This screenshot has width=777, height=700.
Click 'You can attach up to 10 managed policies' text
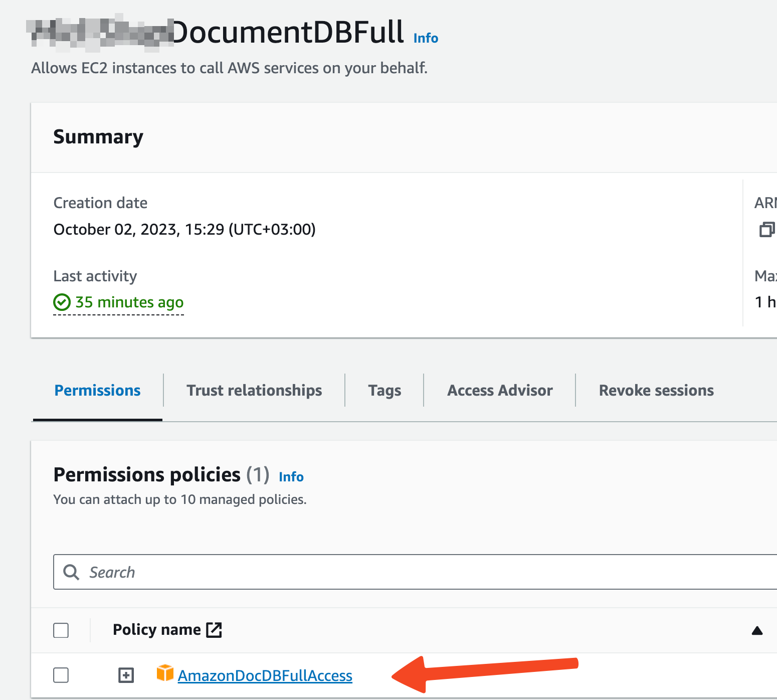[x=180, y=499]
